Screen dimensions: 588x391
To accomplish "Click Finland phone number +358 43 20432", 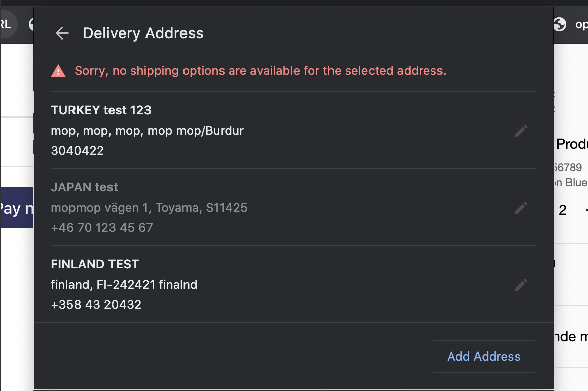I will pyautogui.click(x=96, y=305).
